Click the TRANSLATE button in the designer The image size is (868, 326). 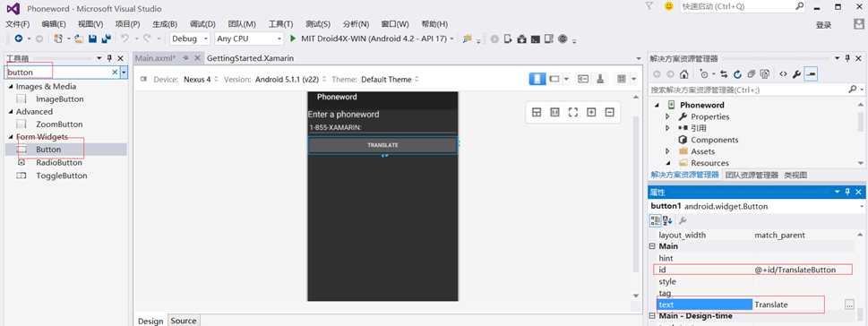pyautogui.click(x=382, y=145)
